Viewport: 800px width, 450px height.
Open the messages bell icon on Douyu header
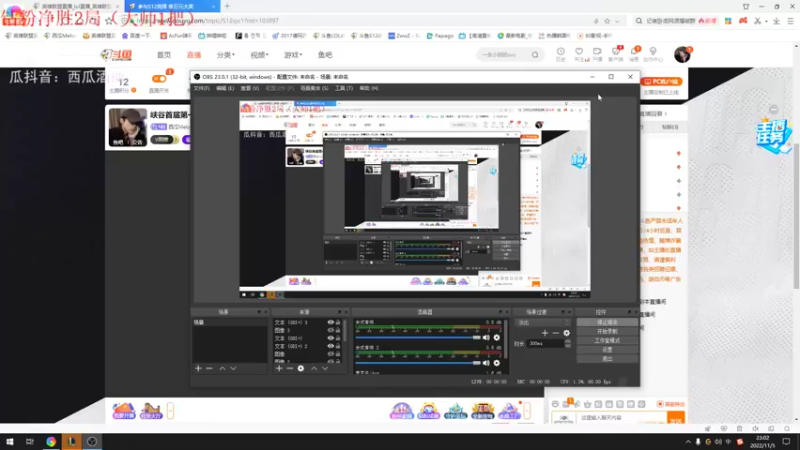634,52
